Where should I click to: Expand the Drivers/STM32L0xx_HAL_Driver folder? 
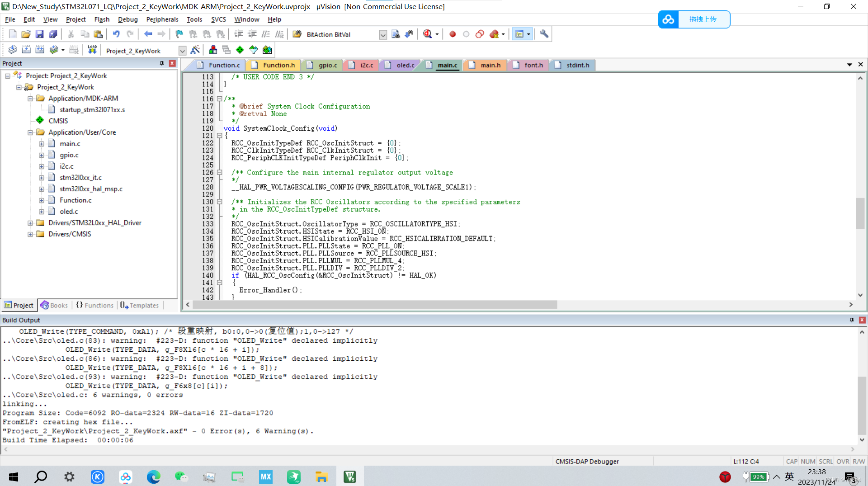tap(30, 223)
